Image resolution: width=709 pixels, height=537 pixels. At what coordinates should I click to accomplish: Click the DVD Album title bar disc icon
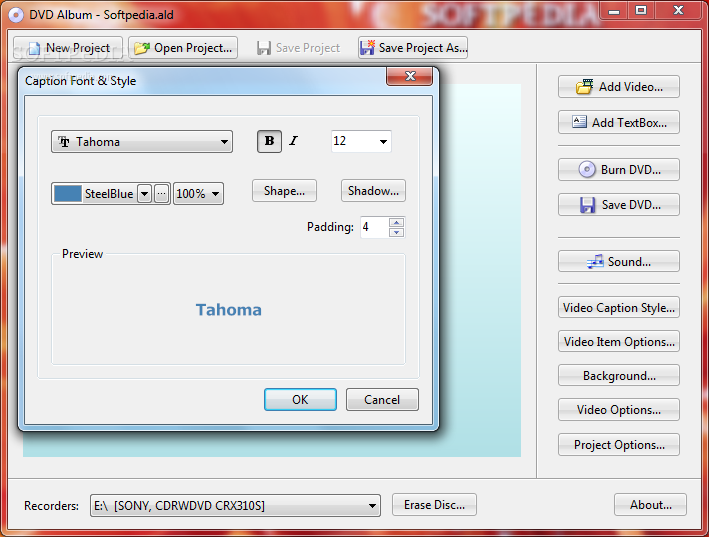[15, 15]
